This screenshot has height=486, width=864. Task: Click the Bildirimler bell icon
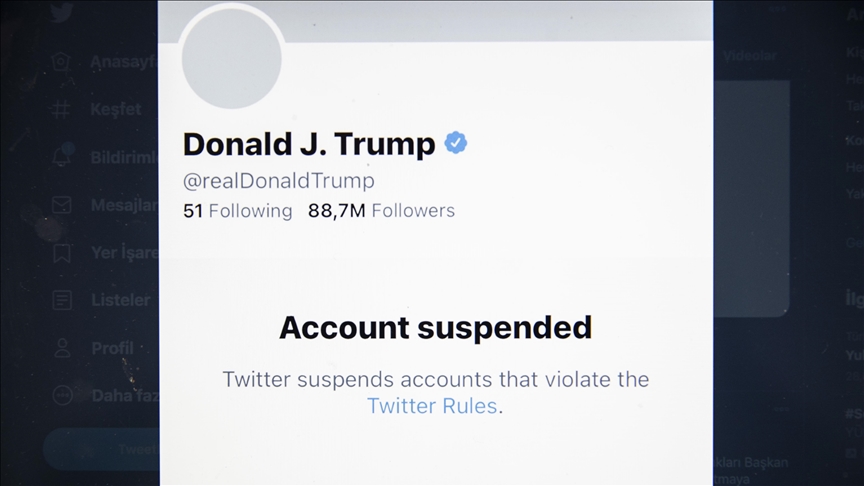coord(62,157)
